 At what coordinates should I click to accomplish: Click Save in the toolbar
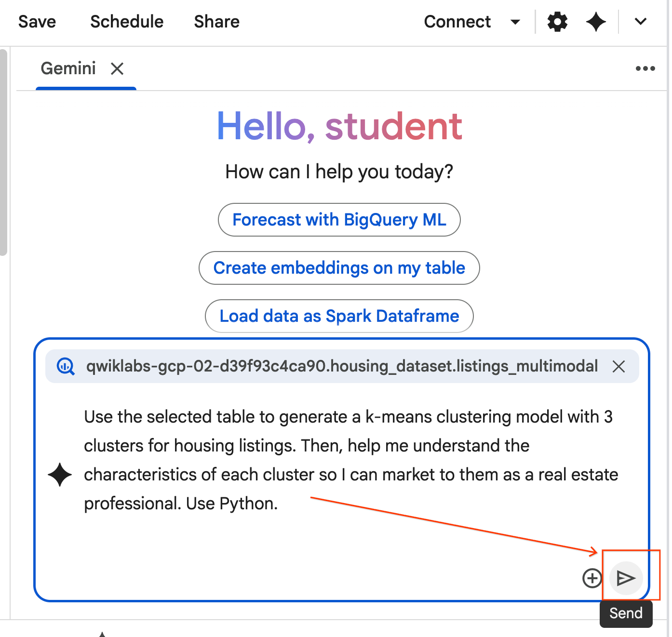(37, 22)
